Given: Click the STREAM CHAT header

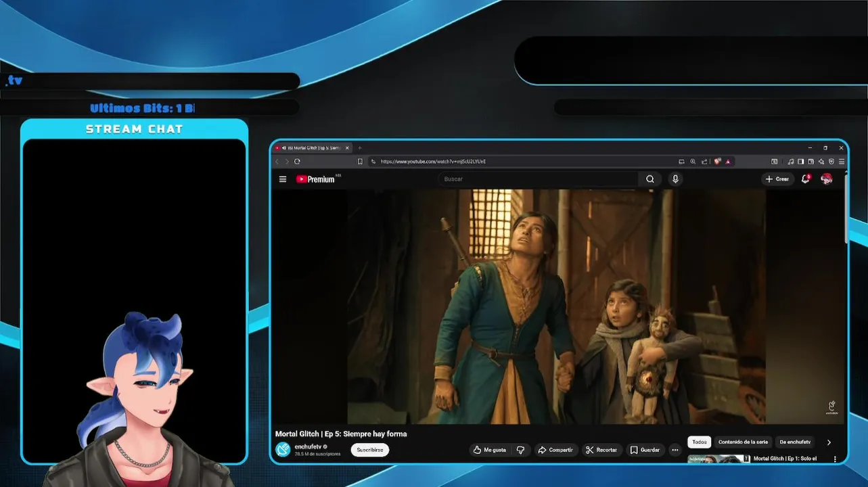Looking at the screenshot, I should [x=134, y=129].
